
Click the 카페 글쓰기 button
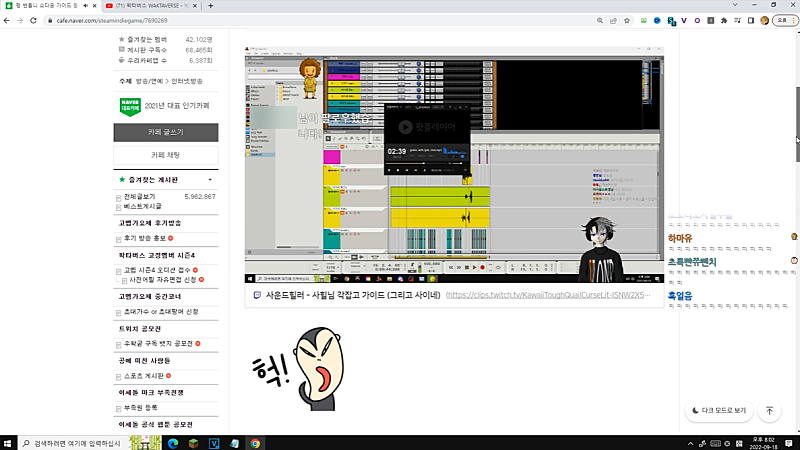(166, 132)
